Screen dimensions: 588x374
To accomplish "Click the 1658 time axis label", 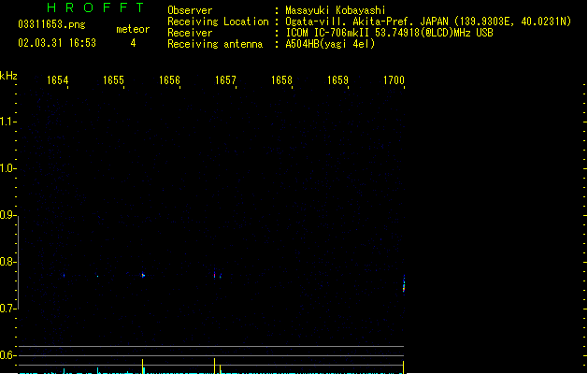I will pos(281,80).
